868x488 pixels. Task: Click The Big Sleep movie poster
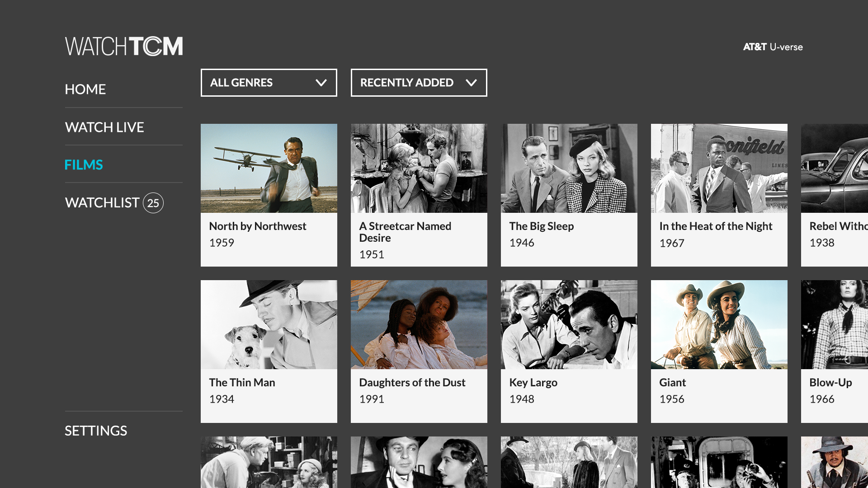pyautogui.click(x=569, y=168)
